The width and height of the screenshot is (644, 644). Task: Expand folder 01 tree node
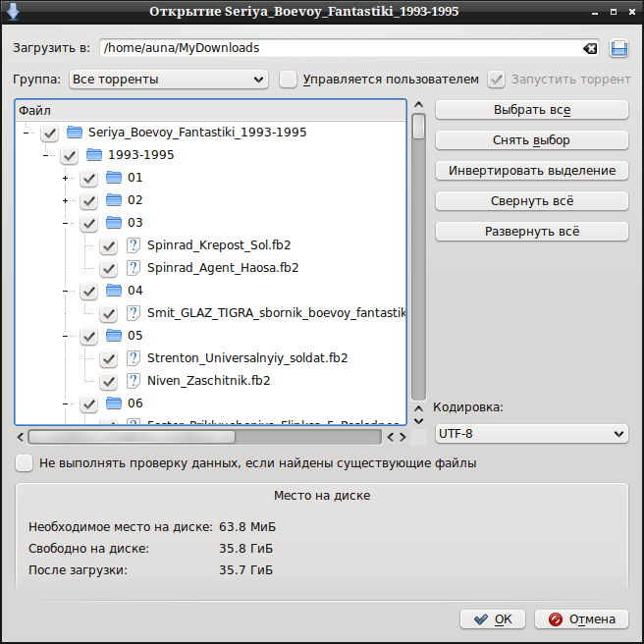click(66, 178)
